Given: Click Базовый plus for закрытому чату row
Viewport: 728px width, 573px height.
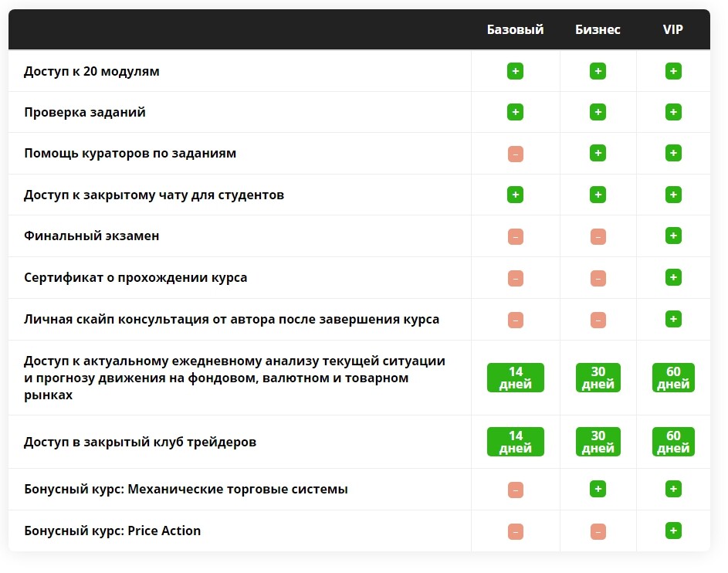Looking at the screenshot, I should (515, 195).
